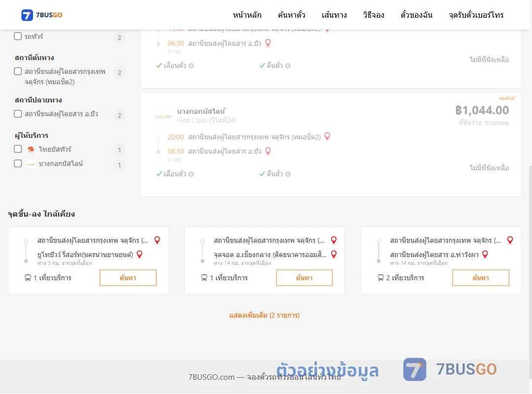Tick the บางกอกบัสไลน์ operator checkbox
The width and height of the screenshot is (532, 394).
[x=18, y=164]
